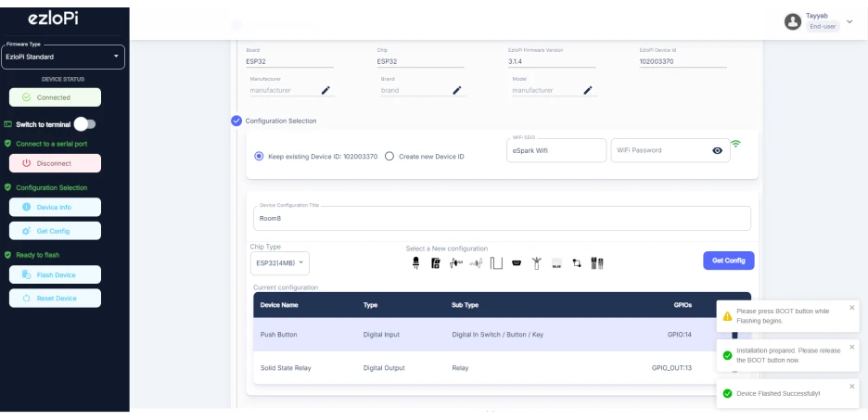This screenshot has width=868, height=420.
Task: Toggle the Switch to terminal switch
Action: 84,123
